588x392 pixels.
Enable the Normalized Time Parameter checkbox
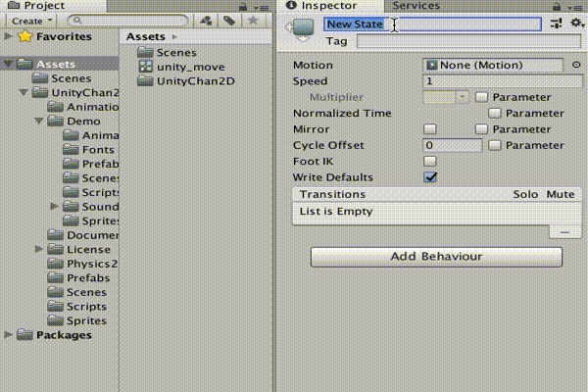[496, 114]
